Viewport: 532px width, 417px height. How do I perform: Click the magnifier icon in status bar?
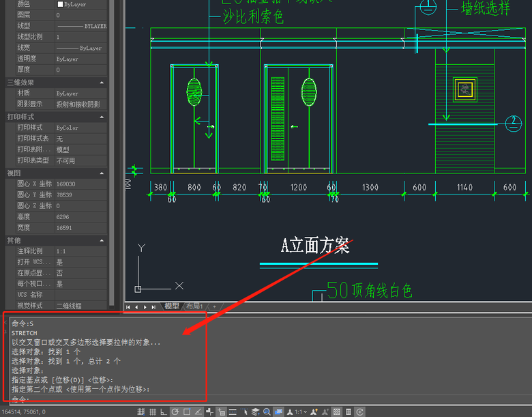tap(267, 412)
